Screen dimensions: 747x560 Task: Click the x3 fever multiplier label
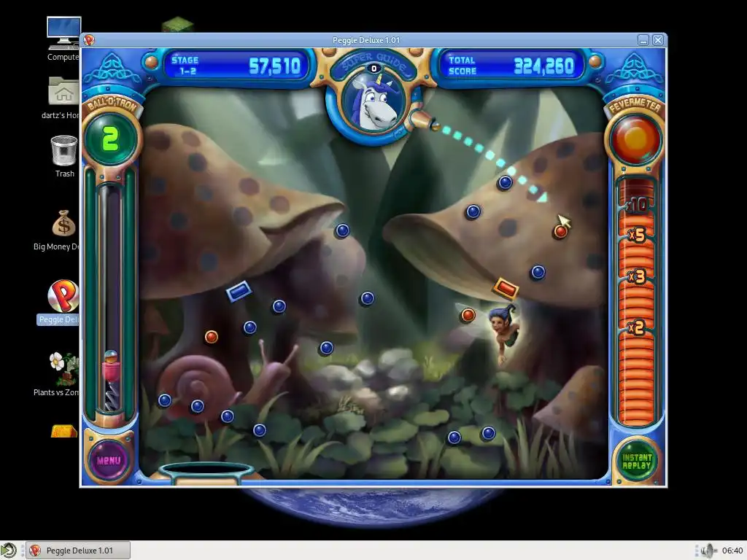[x=637, y=276]
